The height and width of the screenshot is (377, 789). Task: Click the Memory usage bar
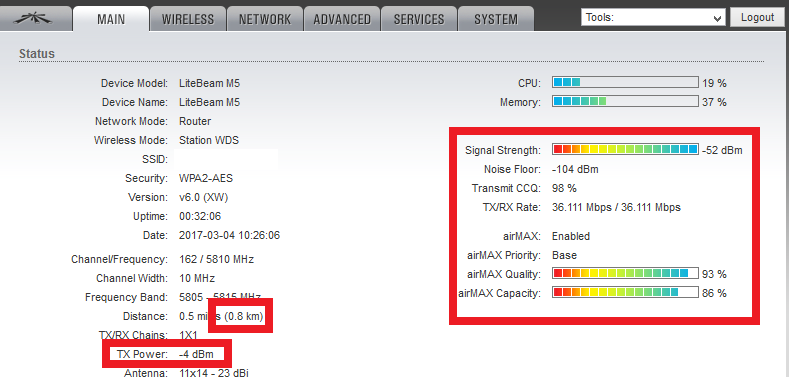(x=625, y=102)
